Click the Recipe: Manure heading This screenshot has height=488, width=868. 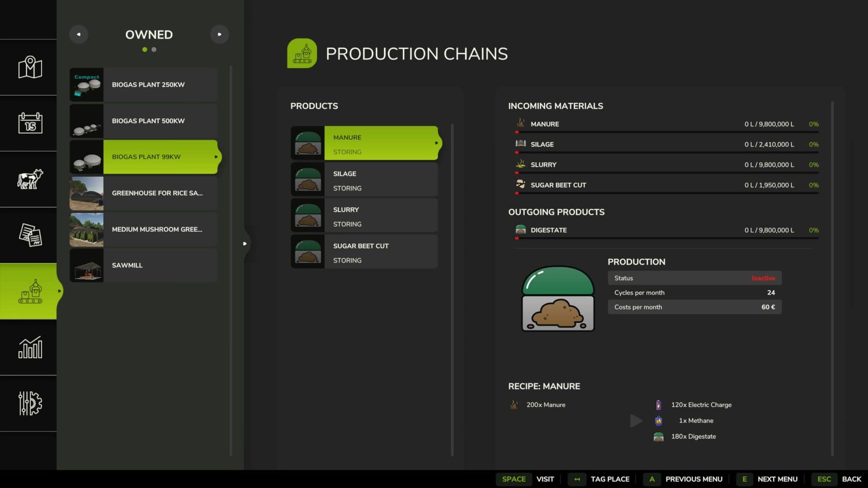[544, 386]
